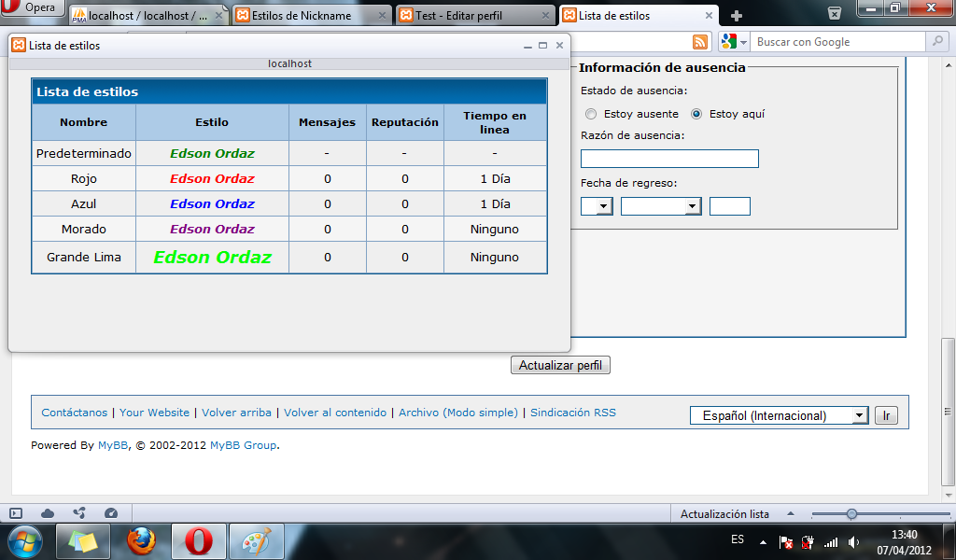The image size is (956, 560).
Task: Open Google search engine dropdown
Action: (x=735, y=42)
